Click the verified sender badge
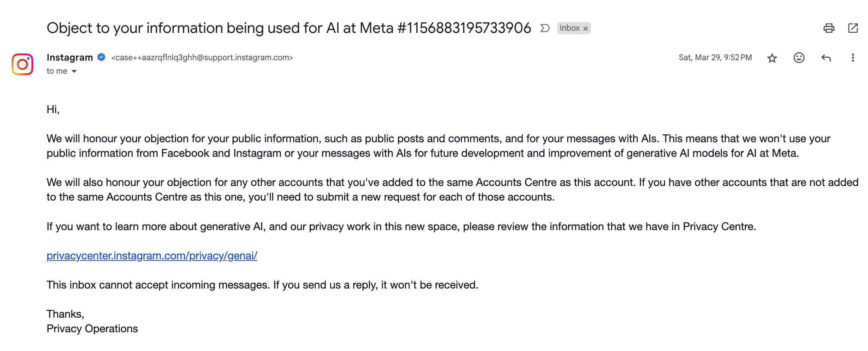Image resolution: width=868 pixels, height=351 pixels. [101, 57]
